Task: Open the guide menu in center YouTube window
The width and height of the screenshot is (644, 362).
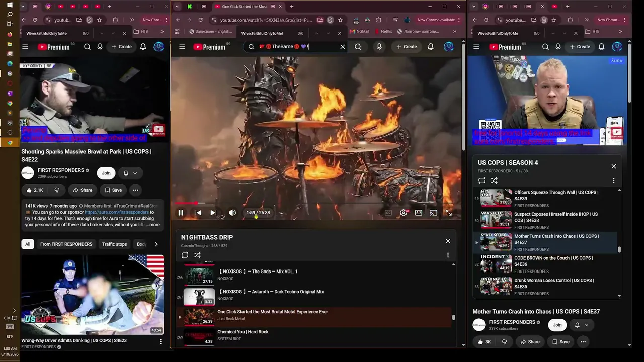Action: pyautogui.click(x=182, y=47)
